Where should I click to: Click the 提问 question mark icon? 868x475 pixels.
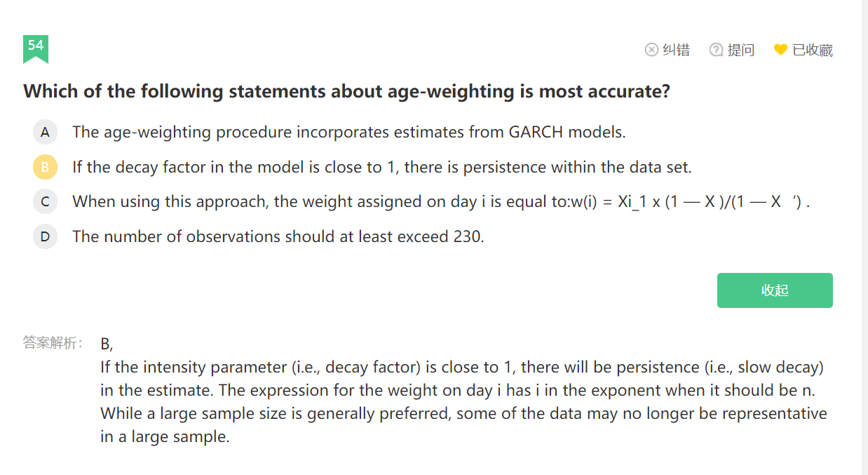(716, 50)
